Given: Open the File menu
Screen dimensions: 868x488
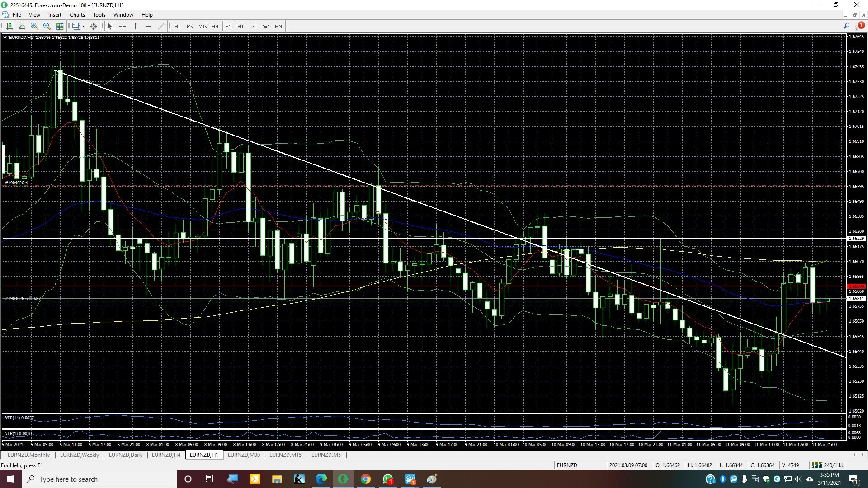Looking at the screenshot, I should [17, 15].
